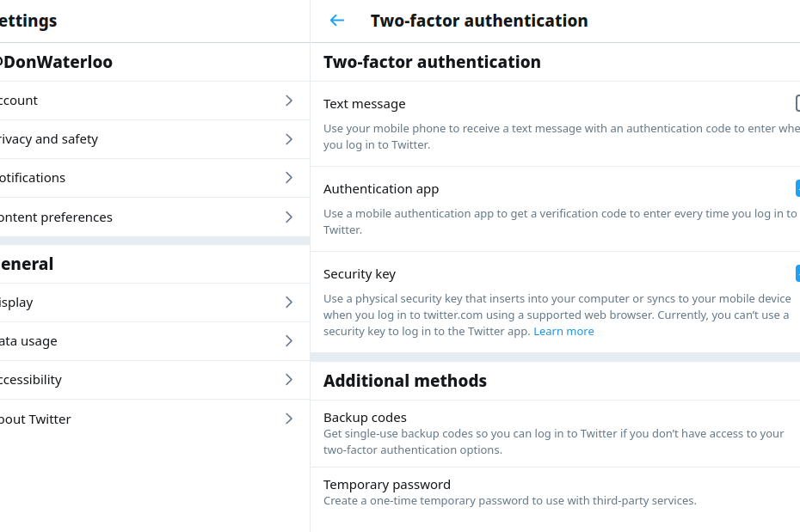The width and height of the screenshot is (800, 532).
Task: Click the Text message option label
Action: (x=364, y=104)
